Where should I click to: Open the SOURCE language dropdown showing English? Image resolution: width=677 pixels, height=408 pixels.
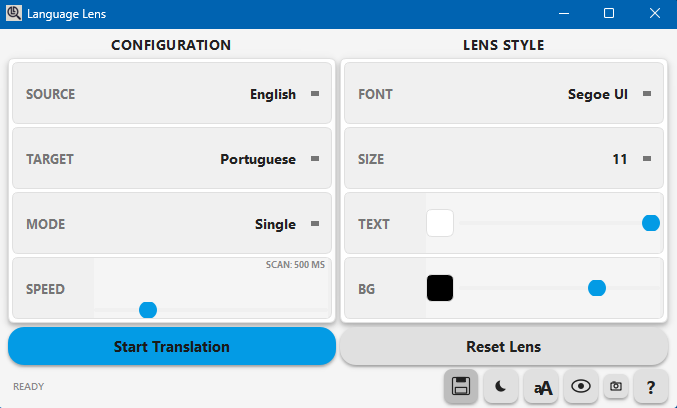pos(172,94)
